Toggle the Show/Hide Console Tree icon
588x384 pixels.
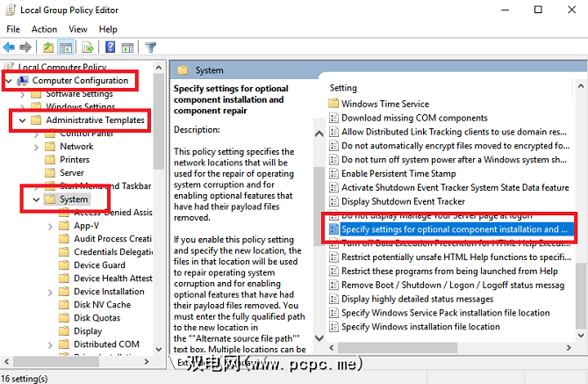(66, 47)
